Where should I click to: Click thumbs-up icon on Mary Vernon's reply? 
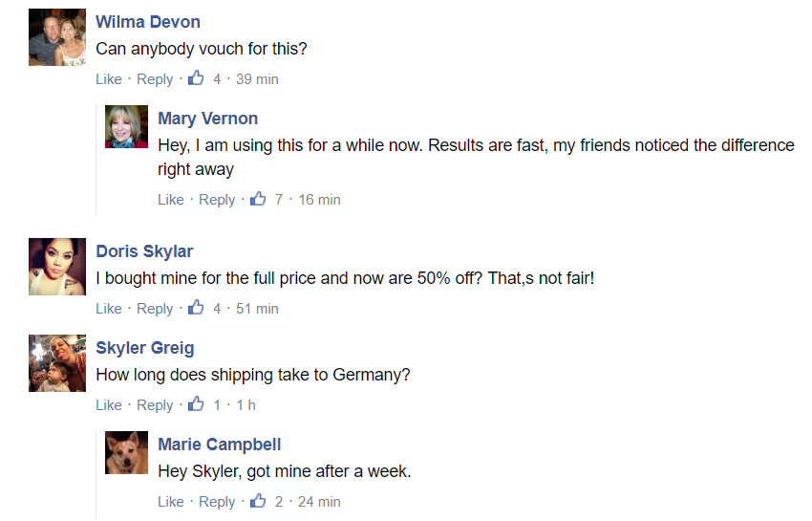pyautogui.click(x=258, y=199)
